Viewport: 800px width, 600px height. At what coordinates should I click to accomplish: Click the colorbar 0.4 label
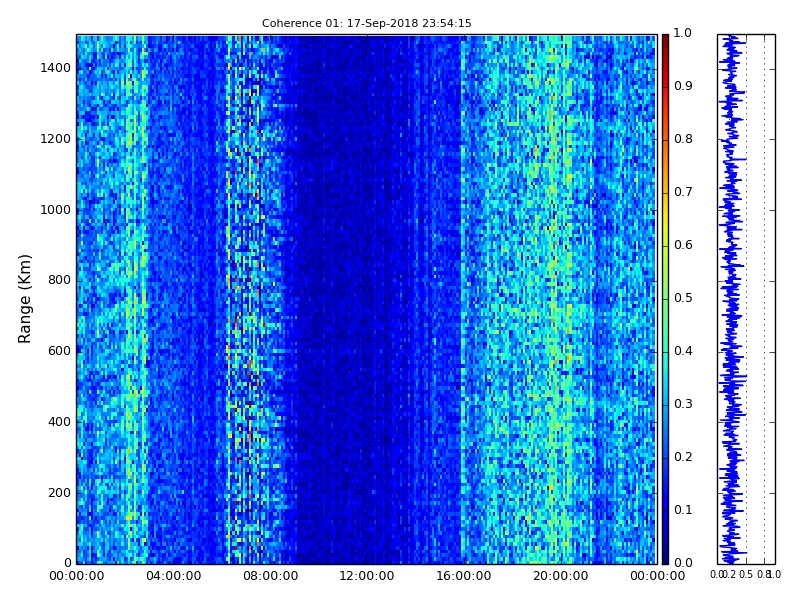[683, 351]
